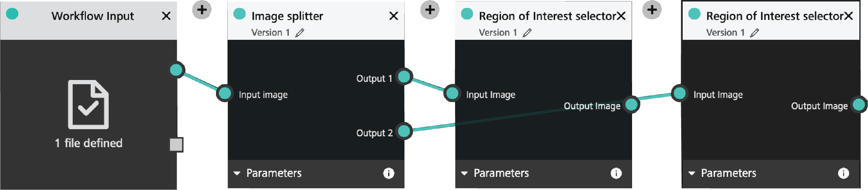
Task: Click the plus button between Workflow Input and Image splitter
Action: (x=202, y=10)
